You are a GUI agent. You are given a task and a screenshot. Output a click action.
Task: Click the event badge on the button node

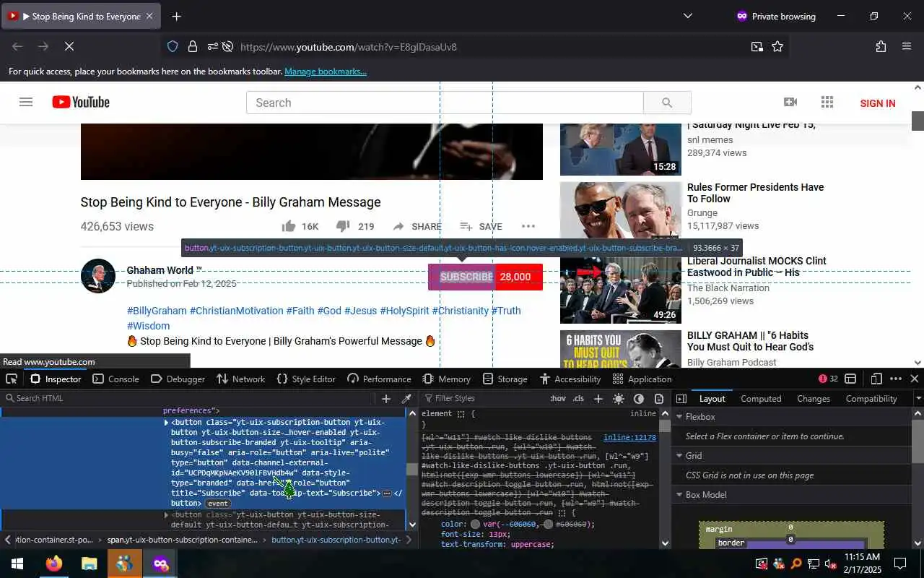(217, 504)
